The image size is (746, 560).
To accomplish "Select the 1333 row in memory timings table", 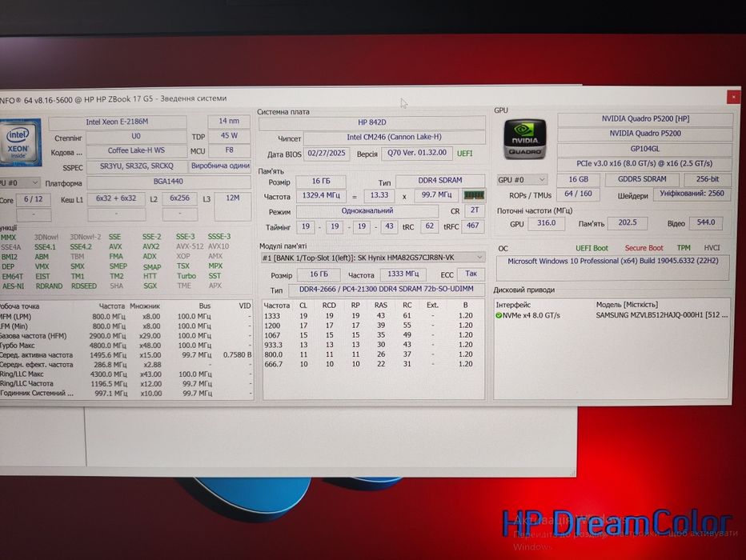I will 374,316.
